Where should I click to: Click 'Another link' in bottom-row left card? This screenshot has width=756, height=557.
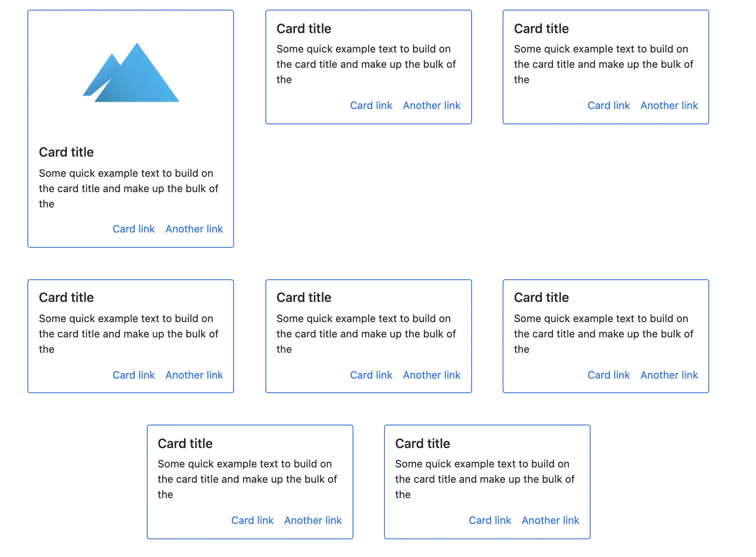(x=313, y=520)
